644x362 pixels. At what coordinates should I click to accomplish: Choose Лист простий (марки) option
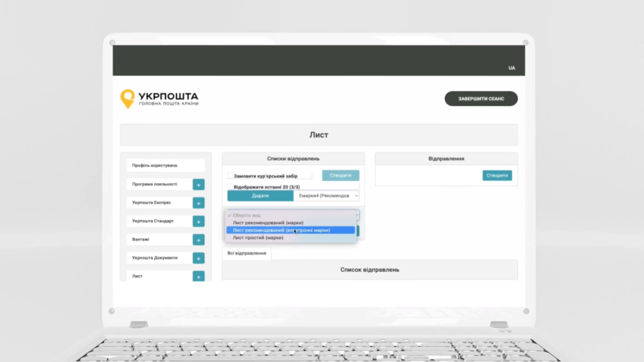click(x=290, y=237)
